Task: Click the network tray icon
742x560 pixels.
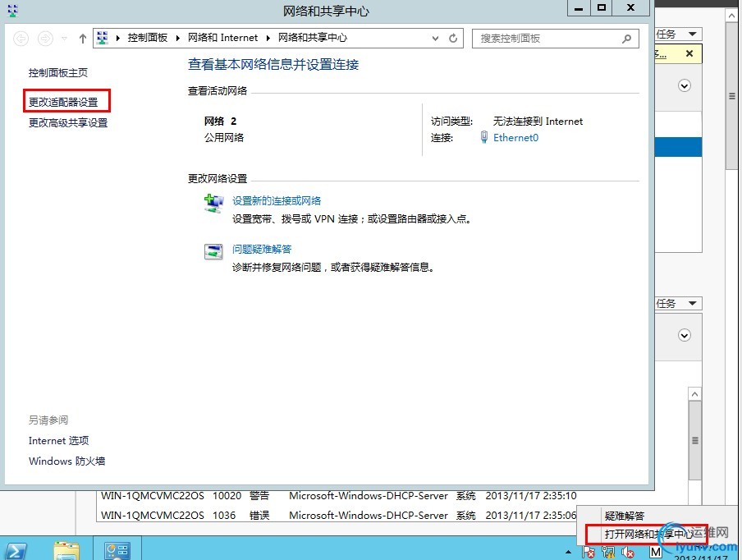Action: click(x=608, y=553)
